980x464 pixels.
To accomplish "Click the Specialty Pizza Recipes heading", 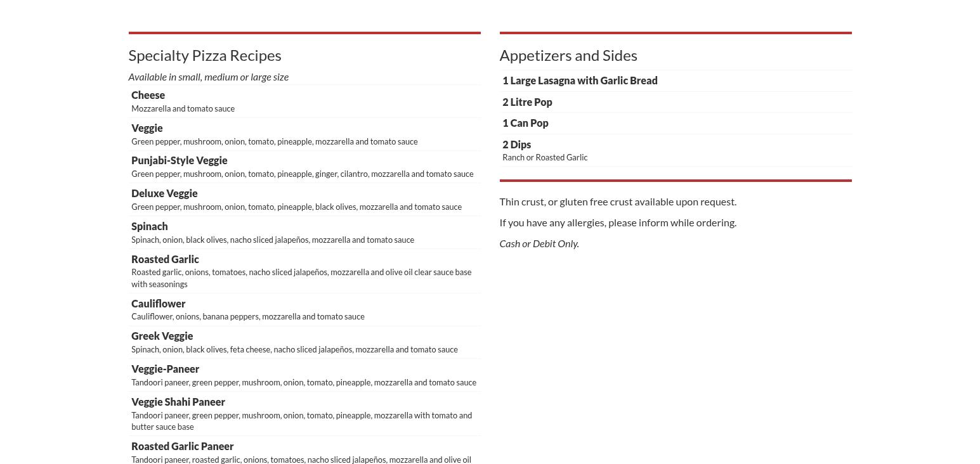I will coord(204,55).
